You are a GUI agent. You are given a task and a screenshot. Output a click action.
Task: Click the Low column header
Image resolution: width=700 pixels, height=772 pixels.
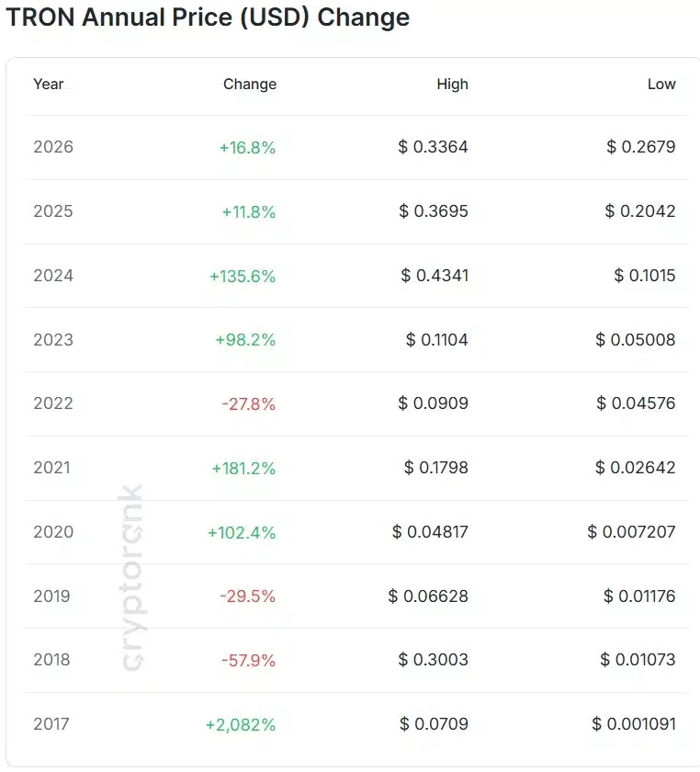[x=661, y=84]
